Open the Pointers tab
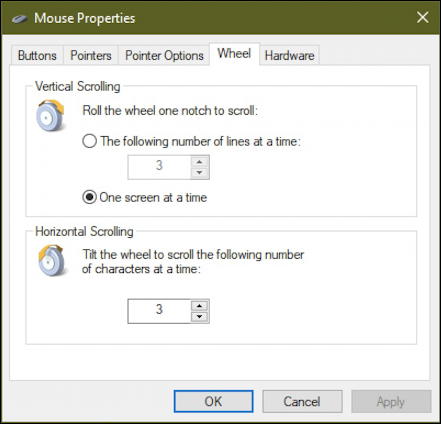This screenshot has width=441, height=424. 91,55
